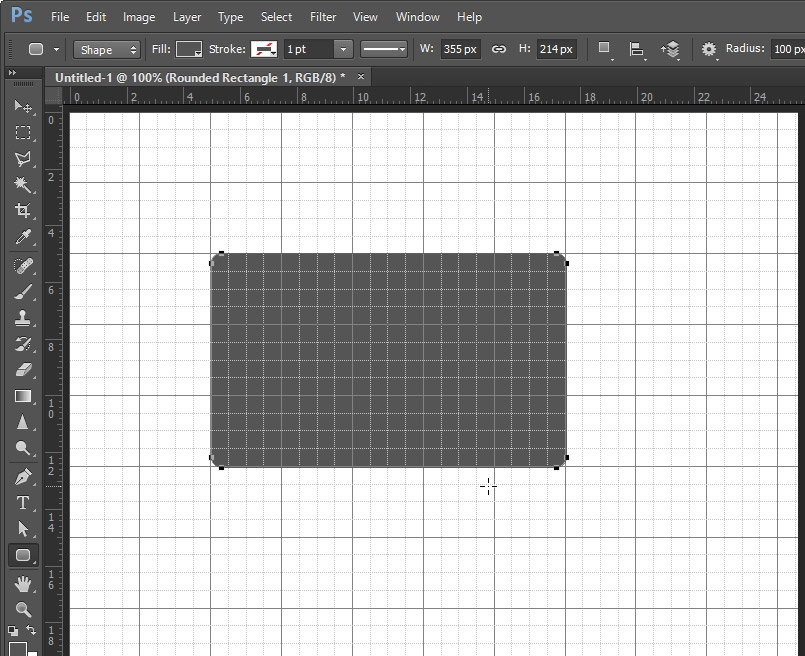Image resolution: width=805 pixels, height=656 pixels.
Task: Select the History Brush tool
Action: point(23,343)
